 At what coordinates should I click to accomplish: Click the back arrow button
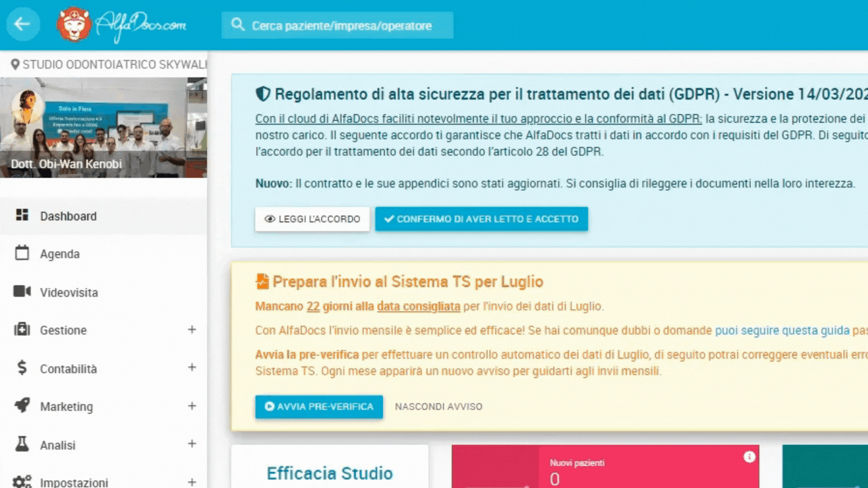(22, 24)
